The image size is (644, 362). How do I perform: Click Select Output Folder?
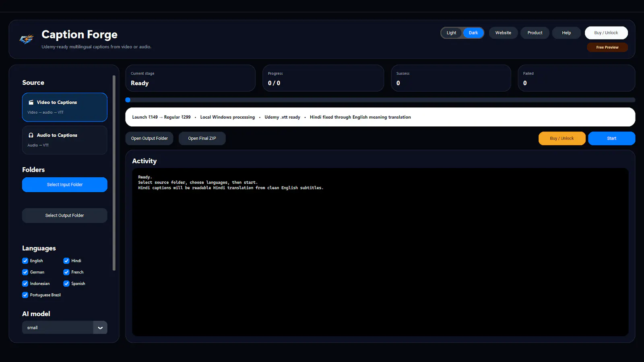tap(65, 216)
